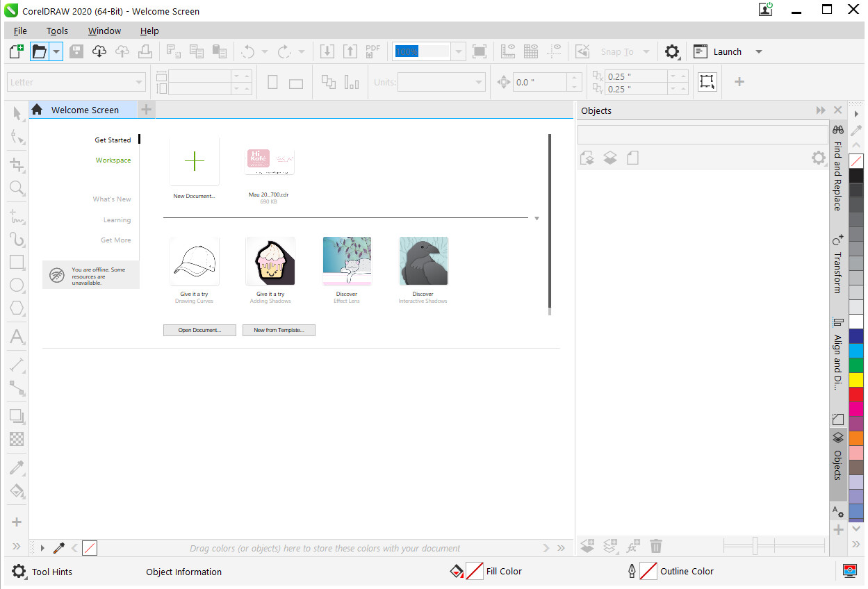
Task: Select the Crop tool
Action: point(17,165)
